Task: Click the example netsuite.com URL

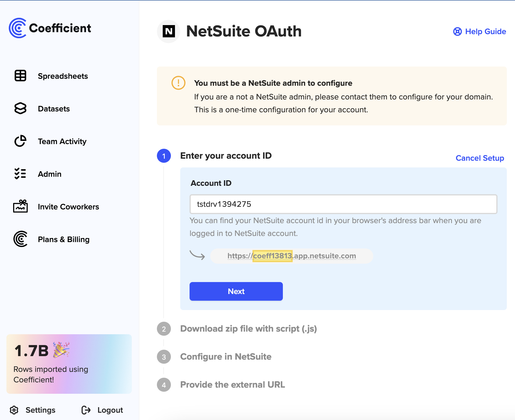Action: (x=292, y=256)
